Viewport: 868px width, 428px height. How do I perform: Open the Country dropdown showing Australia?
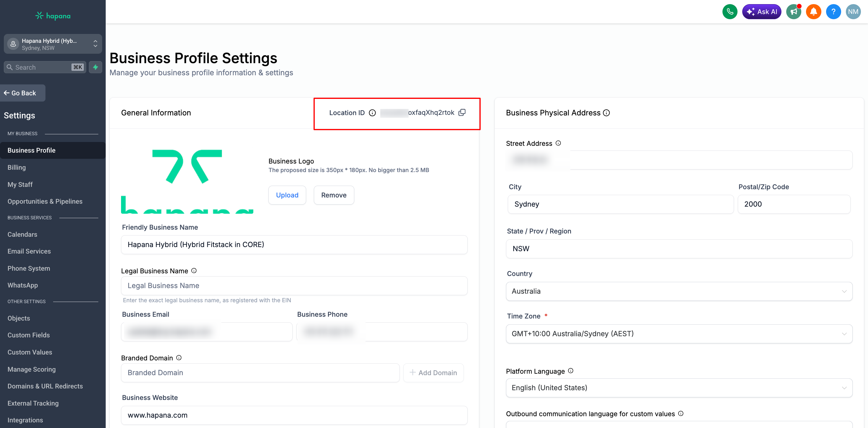pos(679,291)
